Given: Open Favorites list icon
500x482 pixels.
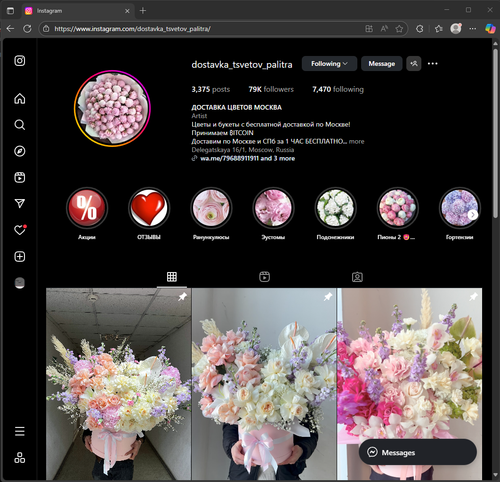Looking at the screenshot, I should coord(439,29).
